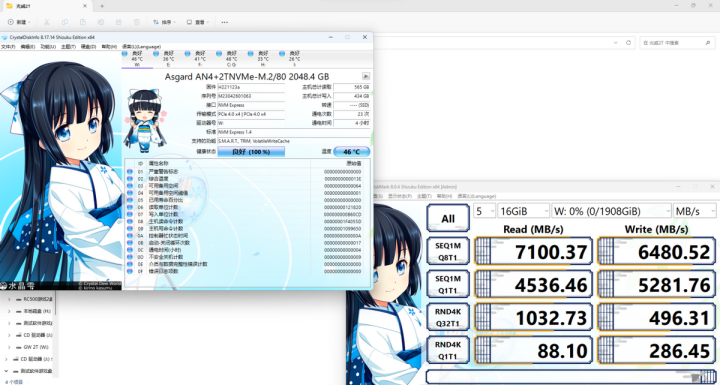Click status orb of SMART row 0A

coord(129,236)
